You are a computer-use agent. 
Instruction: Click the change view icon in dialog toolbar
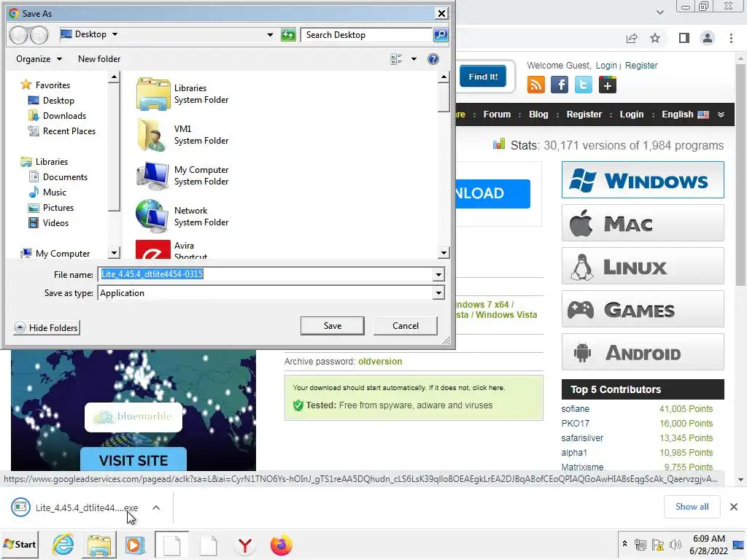pos(396,59)
